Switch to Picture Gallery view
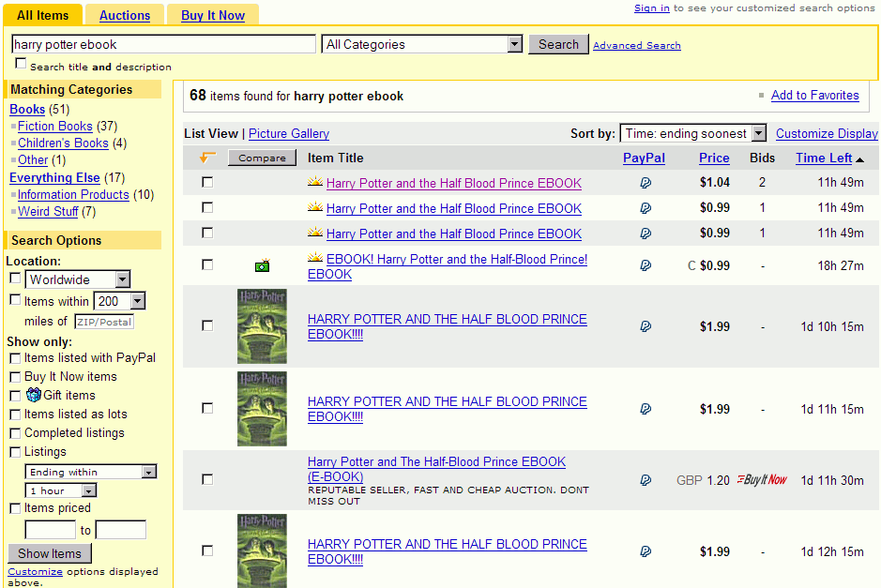 [x=289, y=134]
